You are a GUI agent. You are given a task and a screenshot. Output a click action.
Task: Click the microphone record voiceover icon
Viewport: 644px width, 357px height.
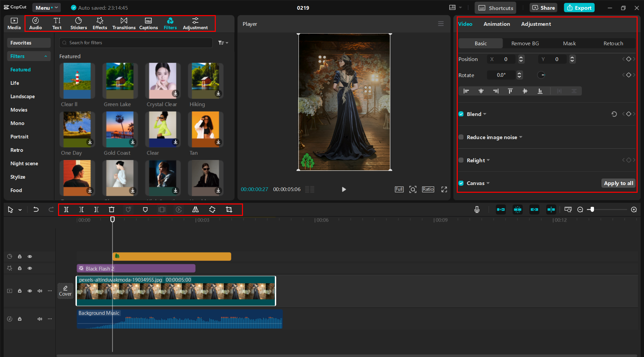pyautogui.click(x=477, y=210)
